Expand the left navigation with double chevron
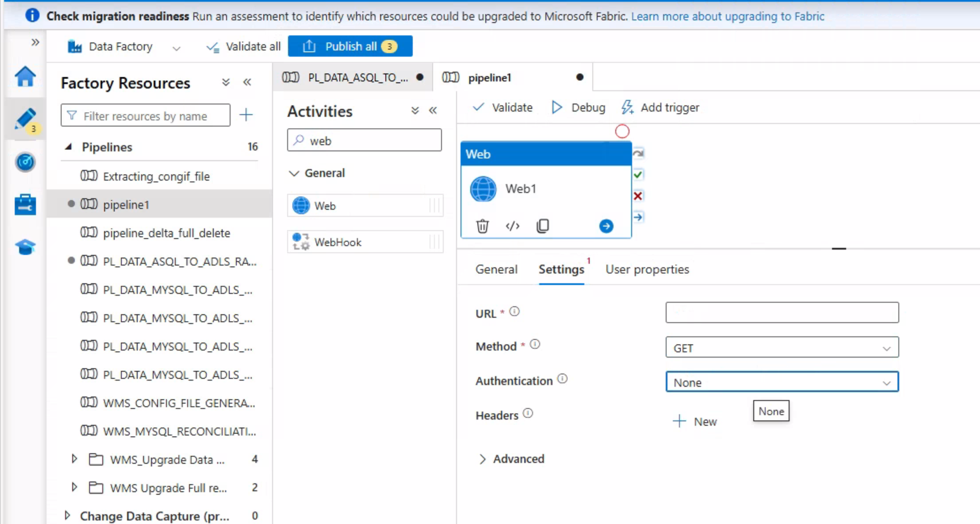The image size is (980, 524). 35,42
